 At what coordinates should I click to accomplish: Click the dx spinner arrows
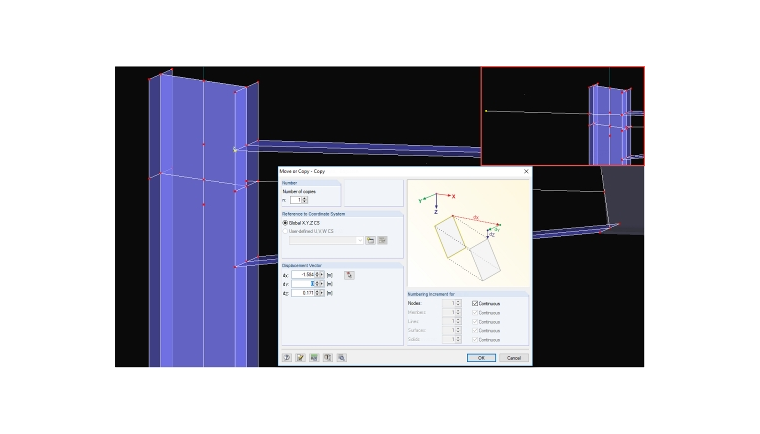click(x=317, y=275)
